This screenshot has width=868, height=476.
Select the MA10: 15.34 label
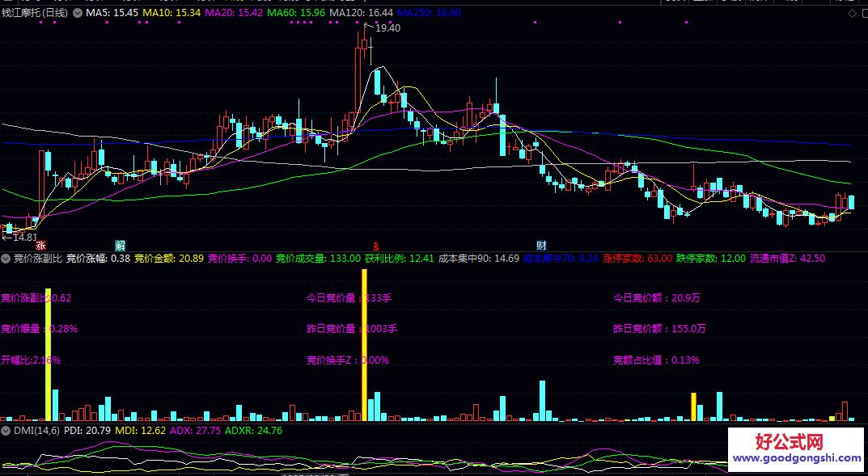click(x=171, y=13)
